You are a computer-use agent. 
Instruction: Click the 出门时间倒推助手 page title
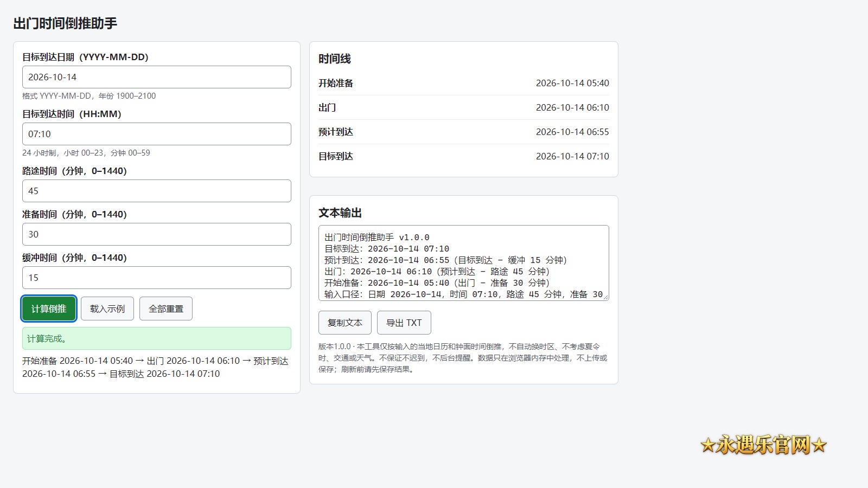click(65, 23)
